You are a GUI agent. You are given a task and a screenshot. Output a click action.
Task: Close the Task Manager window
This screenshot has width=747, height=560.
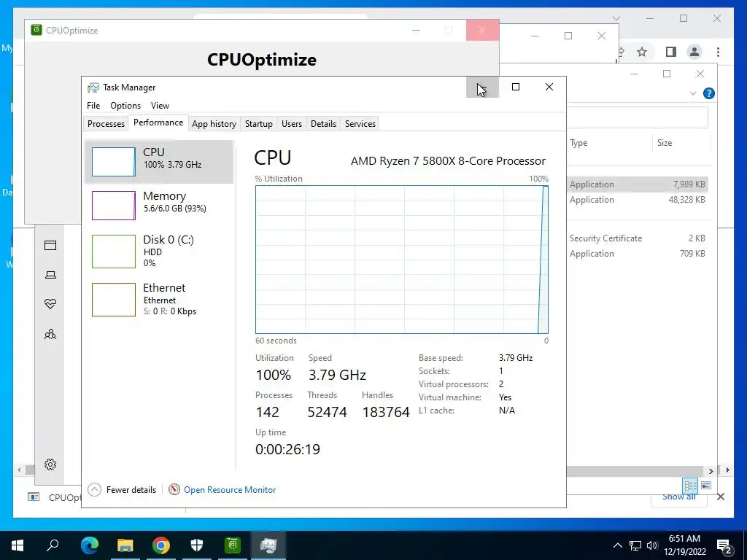coord(549,87)
